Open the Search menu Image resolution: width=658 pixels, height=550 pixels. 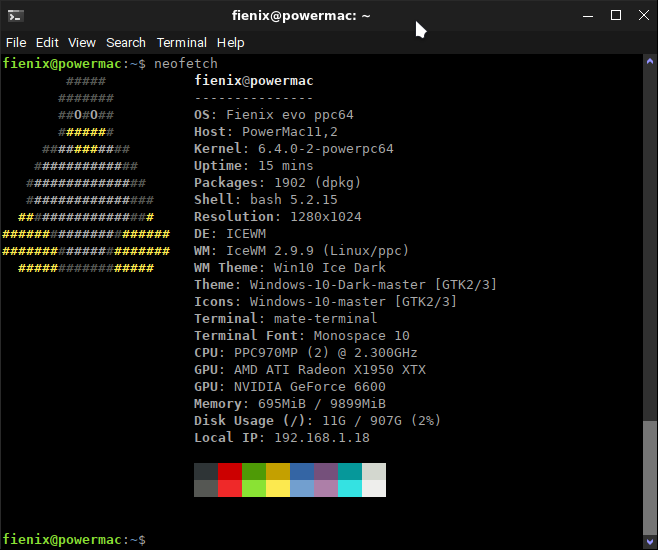click(126, 43)
